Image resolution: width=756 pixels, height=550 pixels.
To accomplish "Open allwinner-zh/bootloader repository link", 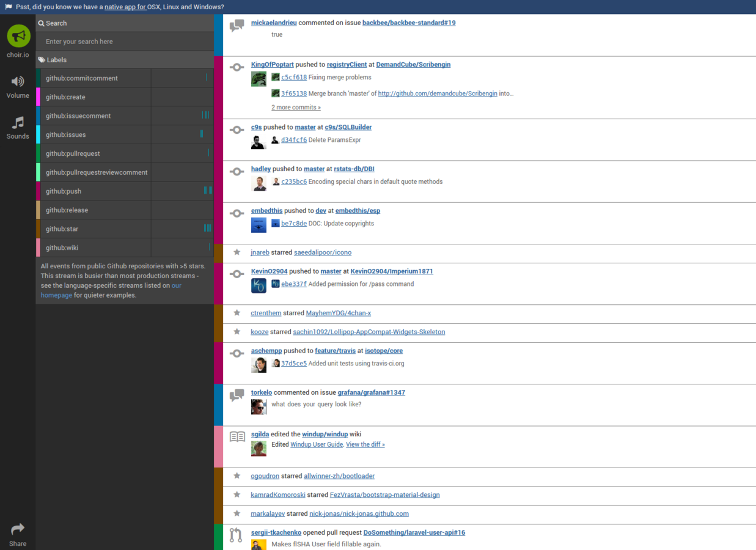I will click(x=339, y=476).
